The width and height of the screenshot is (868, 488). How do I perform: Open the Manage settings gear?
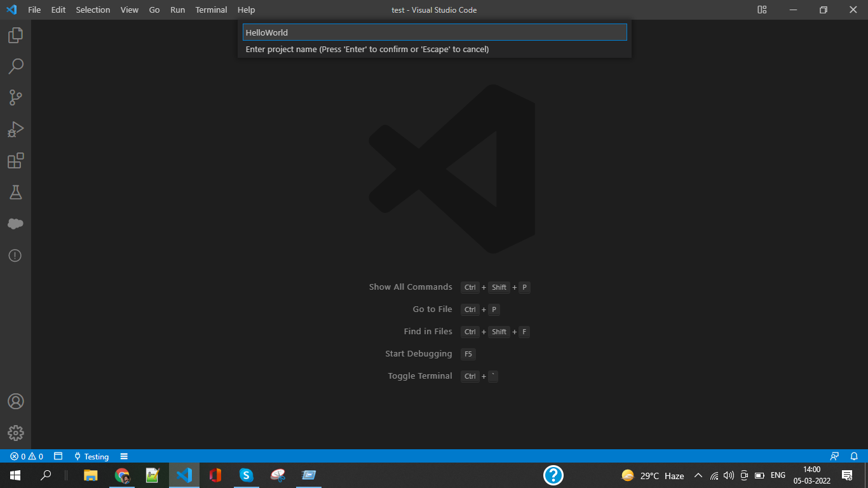tap(15, 433)
